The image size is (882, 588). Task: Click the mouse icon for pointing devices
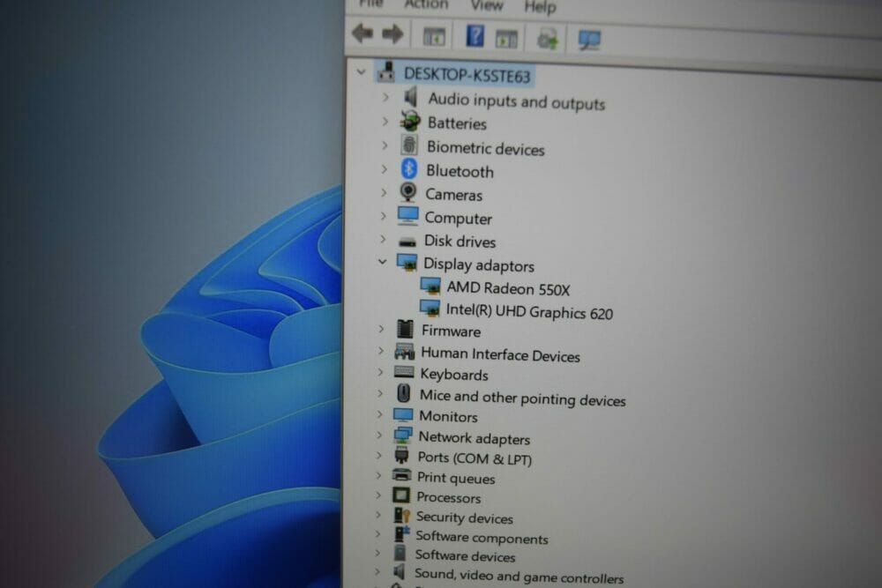(x=403, y=393)
